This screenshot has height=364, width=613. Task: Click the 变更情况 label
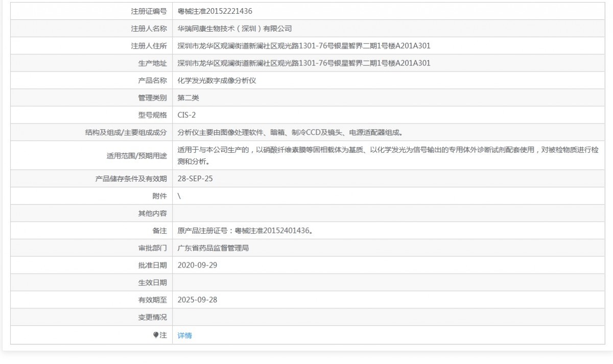coord(152,317)
